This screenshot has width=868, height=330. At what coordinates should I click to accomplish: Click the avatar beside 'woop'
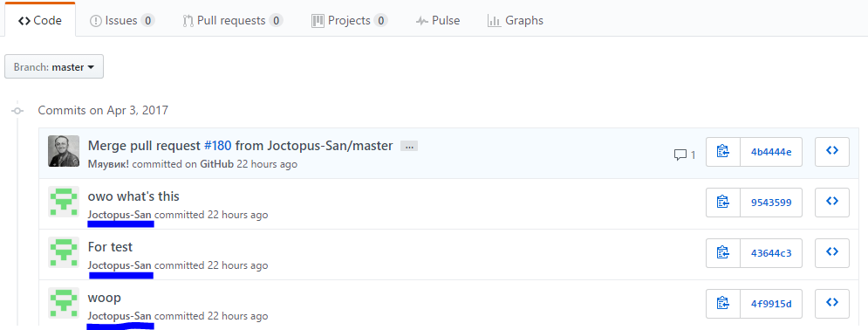64,303
